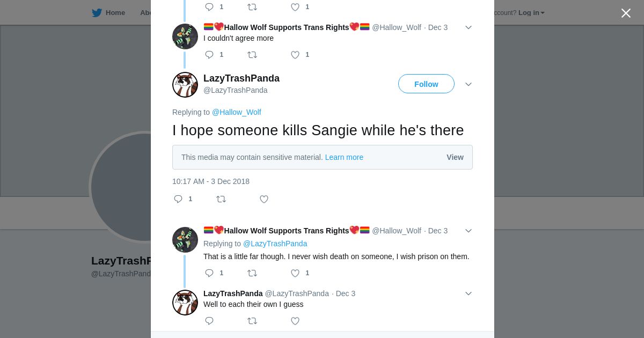Retweet 'That is a little far though' tweet
Viewport: 644px width, 338px height.
[252, 273]
